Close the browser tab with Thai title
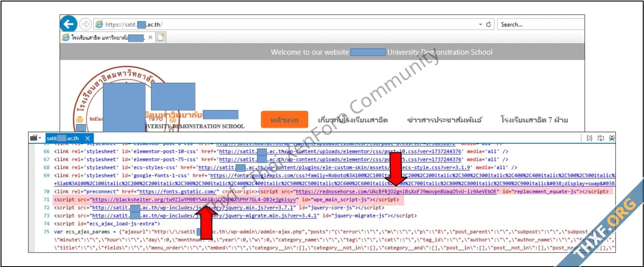 click(x=150, y=37)
